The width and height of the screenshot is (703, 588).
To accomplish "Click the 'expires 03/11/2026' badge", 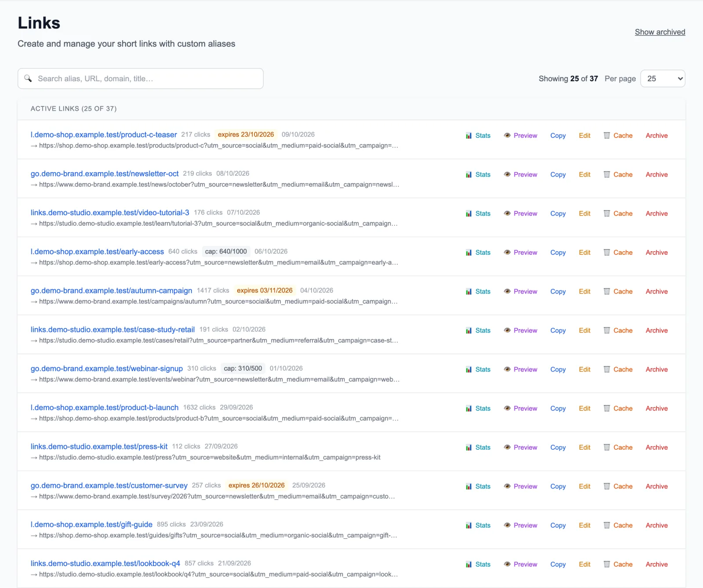I will click(x=265, y=291).
